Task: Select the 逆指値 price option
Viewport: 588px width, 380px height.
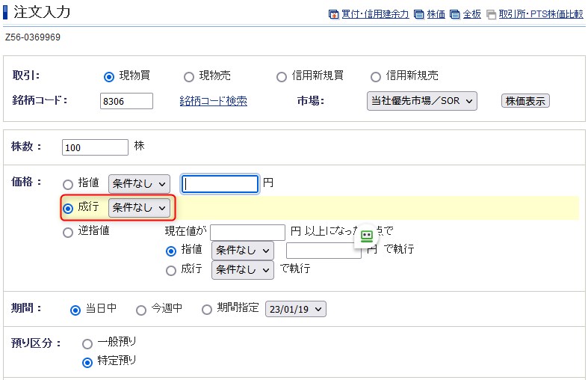Action: click(x=68, y=232)
